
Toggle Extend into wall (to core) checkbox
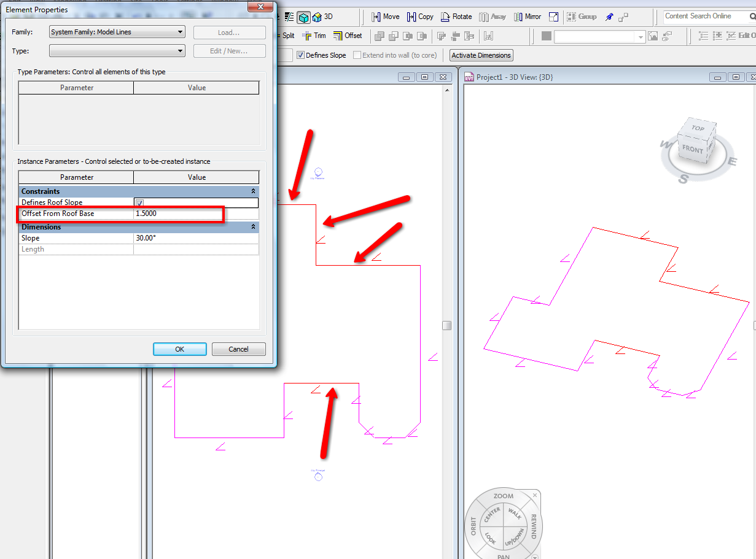(357, 55)
